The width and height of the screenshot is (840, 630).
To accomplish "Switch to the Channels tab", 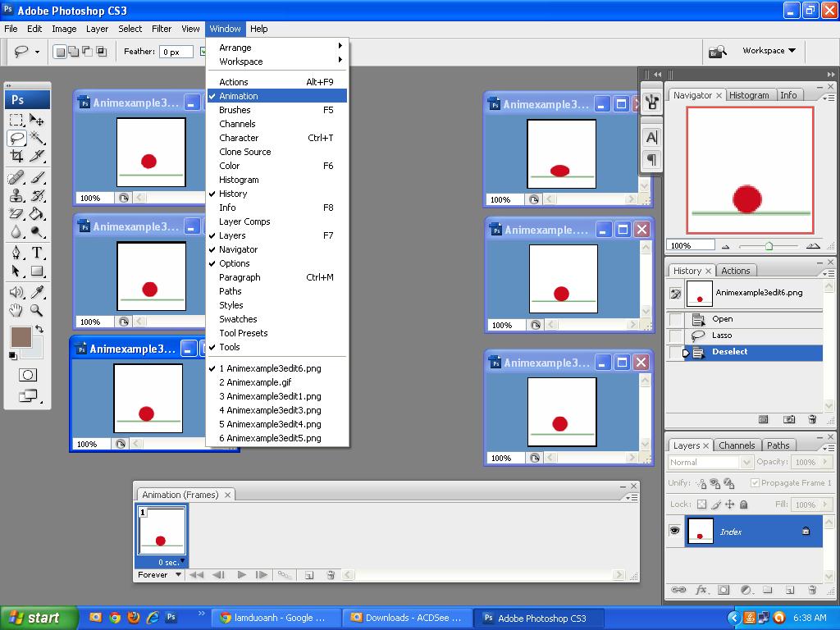I will pyautogui.click(x=737, y=445).
